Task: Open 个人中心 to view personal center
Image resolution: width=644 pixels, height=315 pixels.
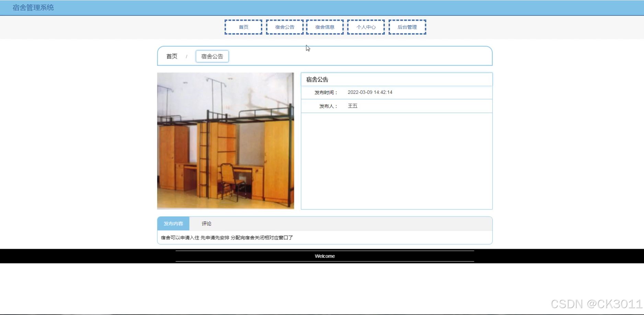Action: tap(366, 27)
